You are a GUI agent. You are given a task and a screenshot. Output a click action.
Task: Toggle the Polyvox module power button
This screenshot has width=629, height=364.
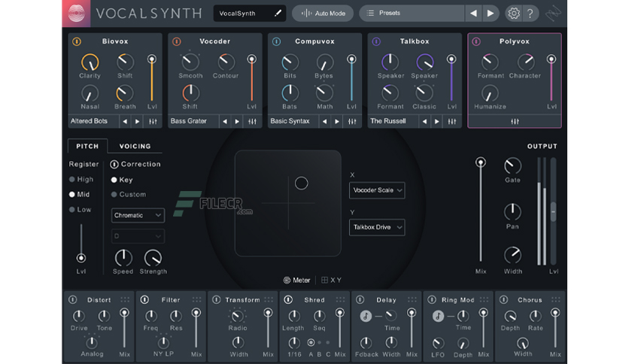tap(476, 41)
